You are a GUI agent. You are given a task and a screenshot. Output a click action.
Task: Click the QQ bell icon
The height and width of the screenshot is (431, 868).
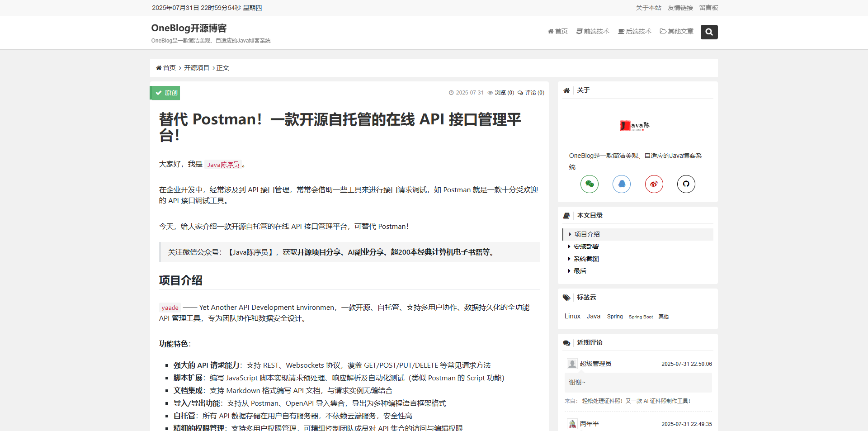(x=622, y=184)
